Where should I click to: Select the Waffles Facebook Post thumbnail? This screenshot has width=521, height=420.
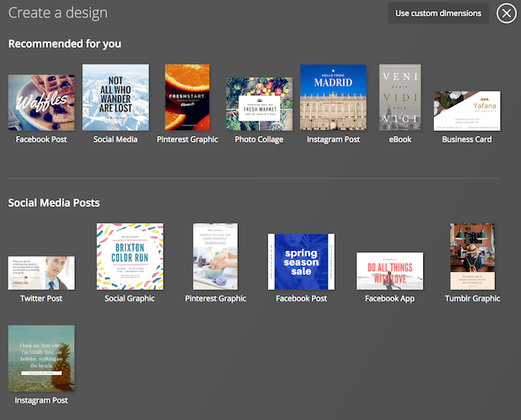point(42,103)
